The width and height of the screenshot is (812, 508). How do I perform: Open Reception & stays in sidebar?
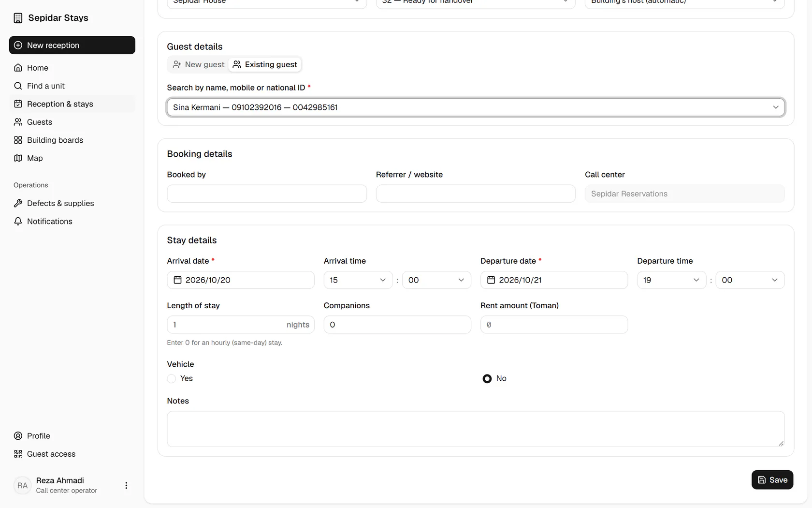72,104
